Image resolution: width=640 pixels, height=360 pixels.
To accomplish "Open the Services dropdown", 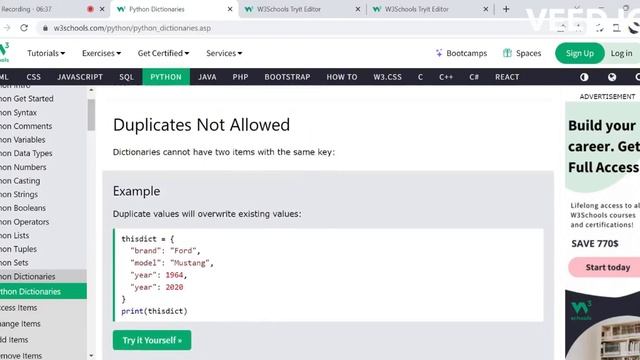I will (x=224, y=53).
